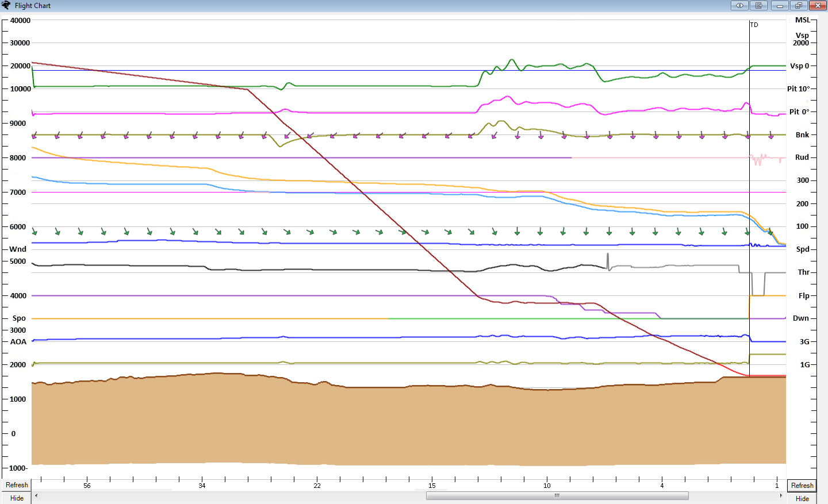Click the AOA label on left axis
The width and height of the screenshot is (828, 504).
point(18,342)
